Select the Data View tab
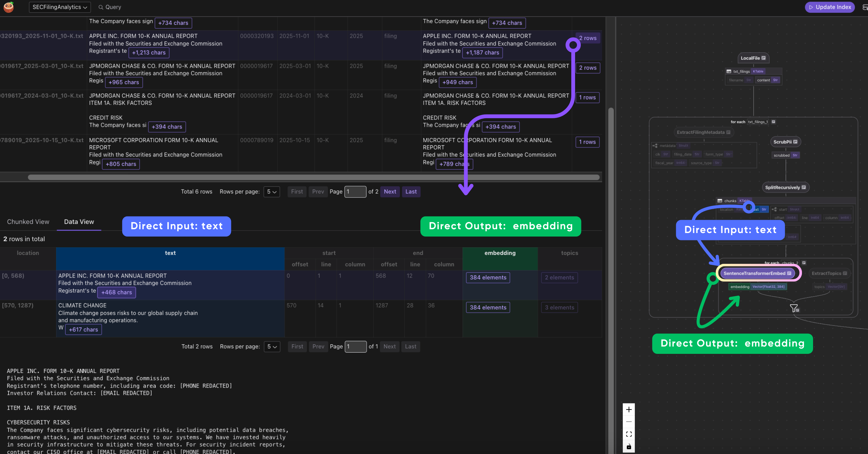 click(x=78, y=222)
